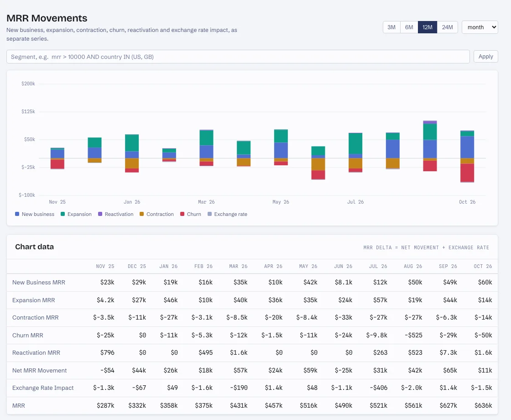This screenshot has height=420, width=511.
Task: Click the SEP 26 column header
Action: [448, 267]
